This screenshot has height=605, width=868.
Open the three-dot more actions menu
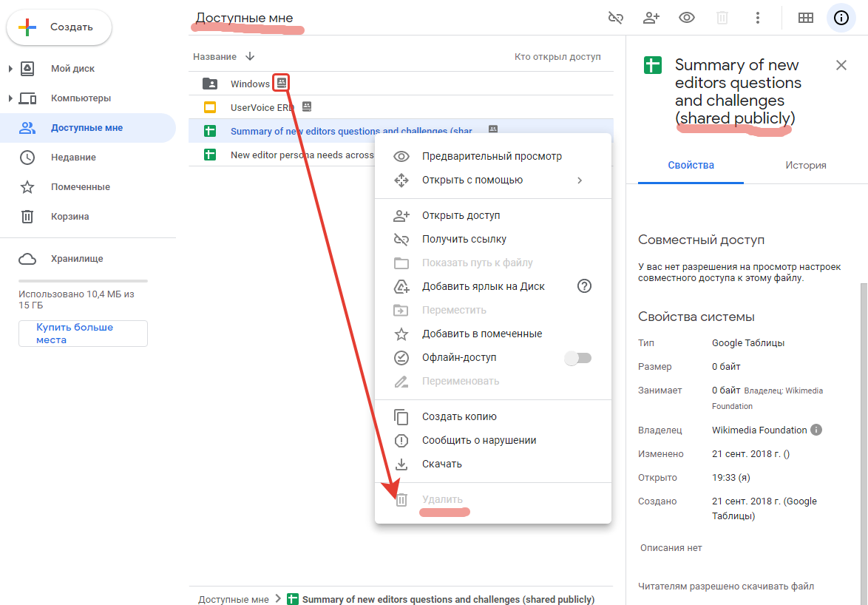757,18
